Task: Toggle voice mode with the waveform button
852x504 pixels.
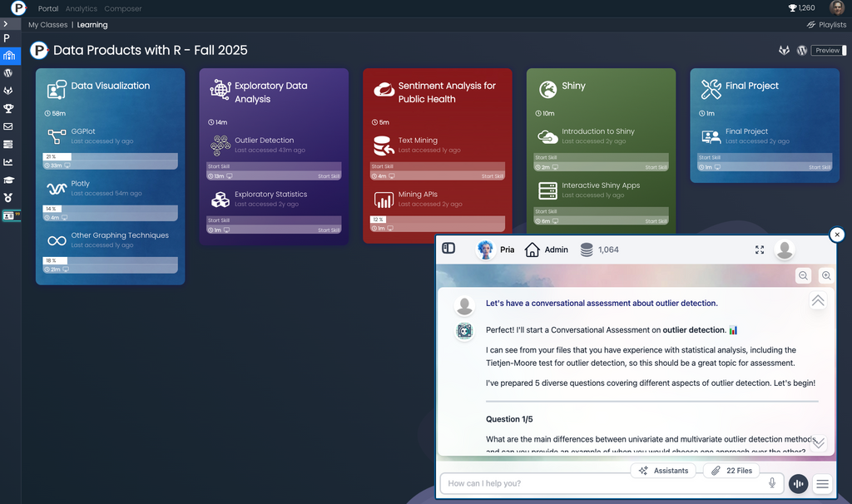Action: [798, 483]
